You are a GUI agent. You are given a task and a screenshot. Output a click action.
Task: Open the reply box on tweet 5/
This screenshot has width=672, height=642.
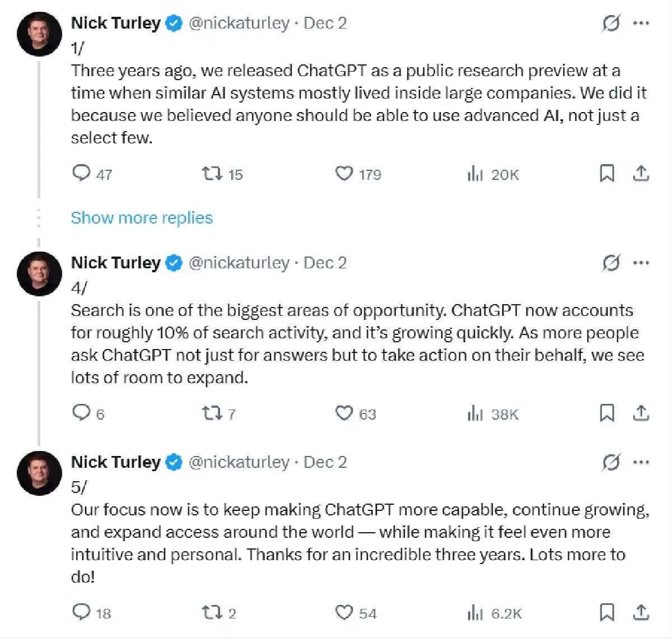pos(80,612)
